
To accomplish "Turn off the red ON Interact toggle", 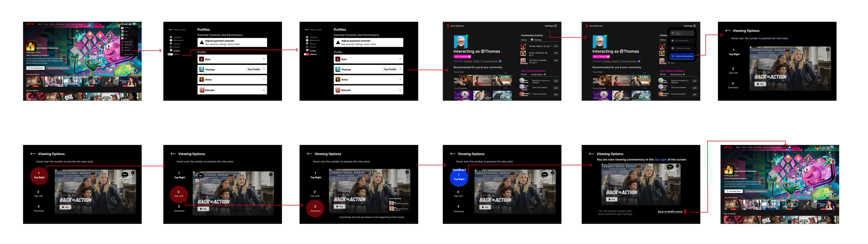I will [307, 54].
